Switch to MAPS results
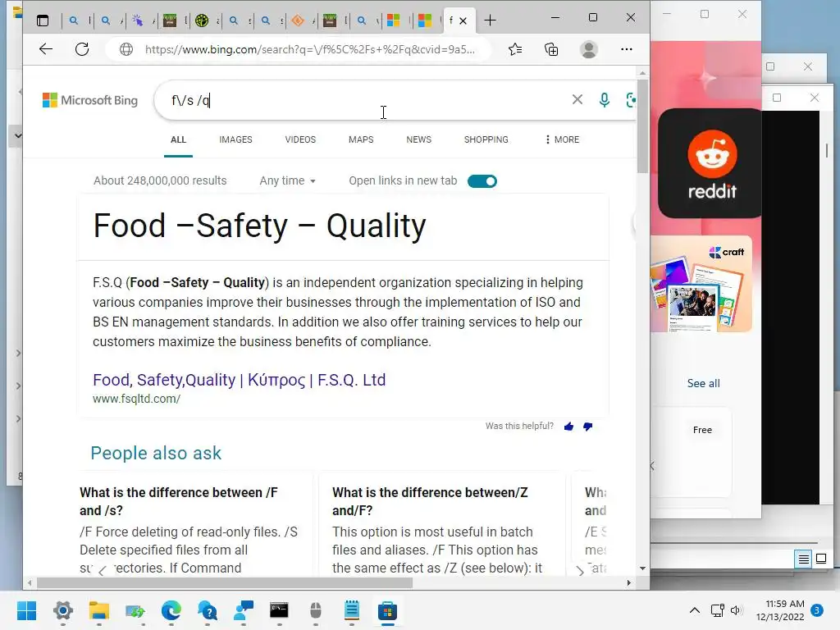The image size is (840, 630). click(x=361, y=139)
